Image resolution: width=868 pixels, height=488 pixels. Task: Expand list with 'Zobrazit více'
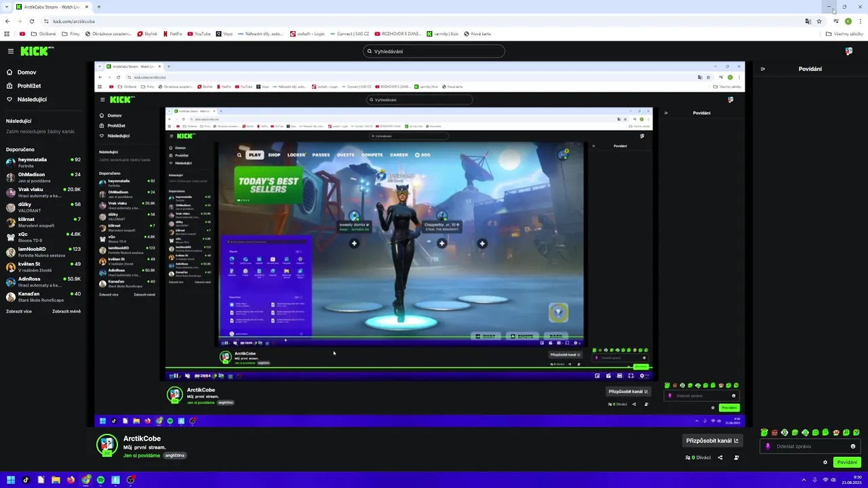[x=19, y=311]
